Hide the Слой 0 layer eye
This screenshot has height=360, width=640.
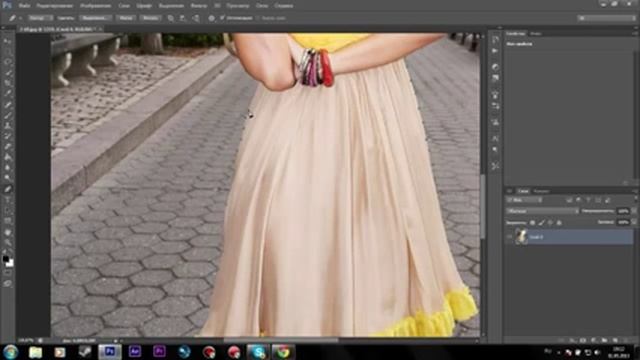(x=509, y=237)
